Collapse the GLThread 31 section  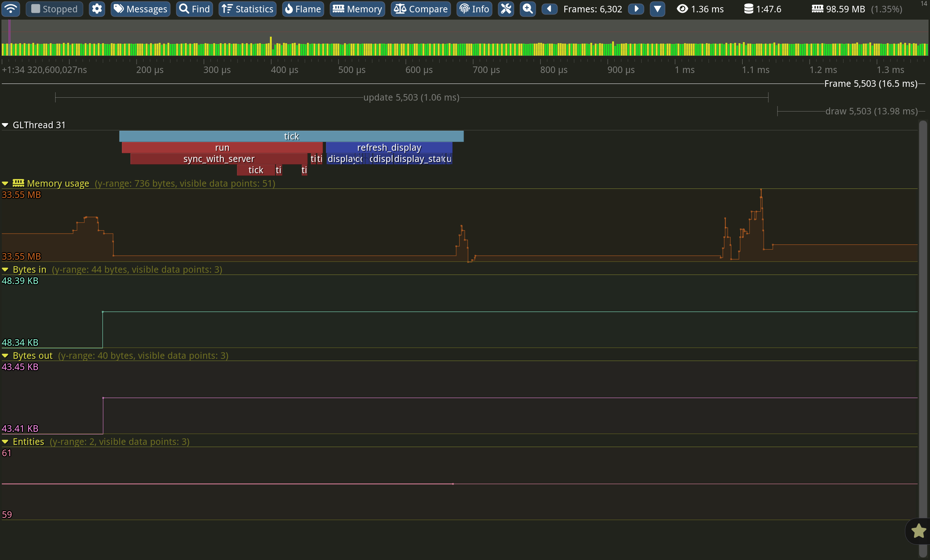[x=5, y=125]
